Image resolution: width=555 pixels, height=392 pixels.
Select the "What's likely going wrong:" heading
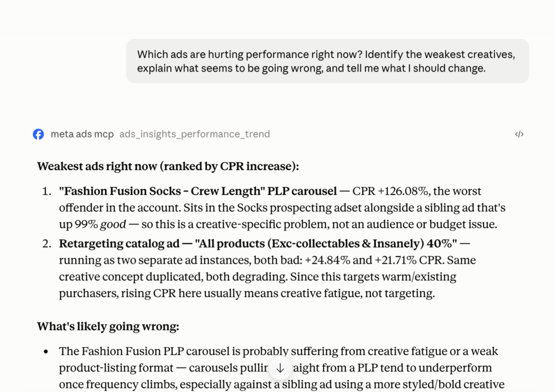(108, 326)
